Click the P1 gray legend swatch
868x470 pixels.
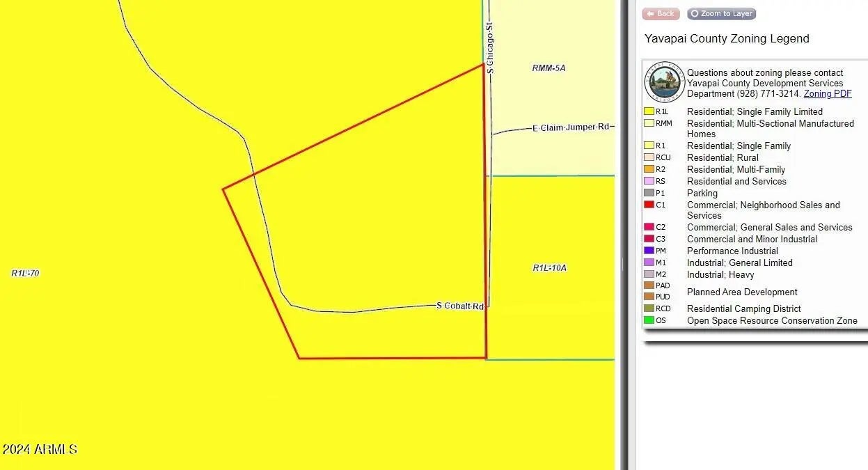(649, 193)
